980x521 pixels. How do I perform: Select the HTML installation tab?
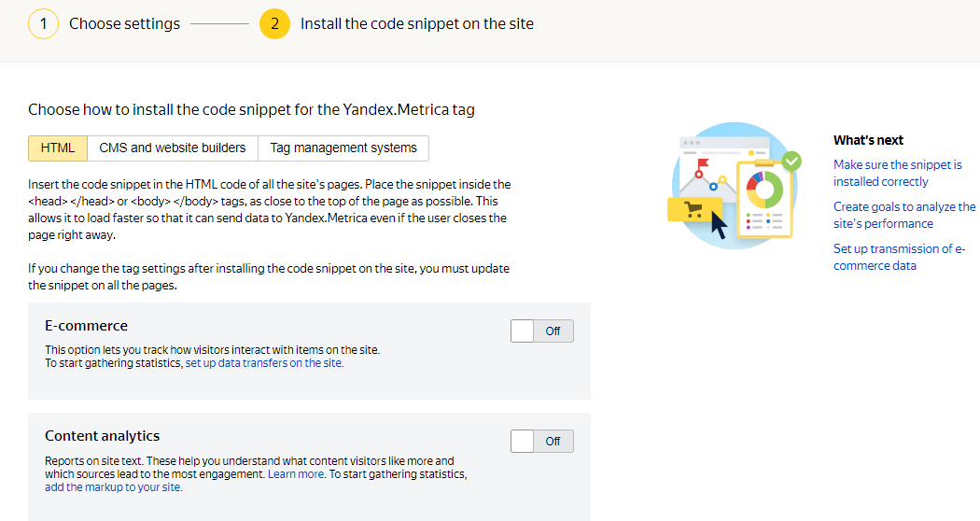pyautogui.click(x=58, y=148)
